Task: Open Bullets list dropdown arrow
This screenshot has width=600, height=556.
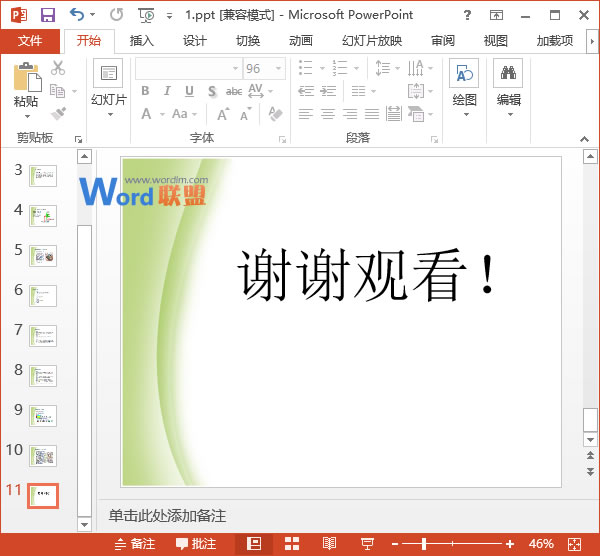Action: (322, 68)
